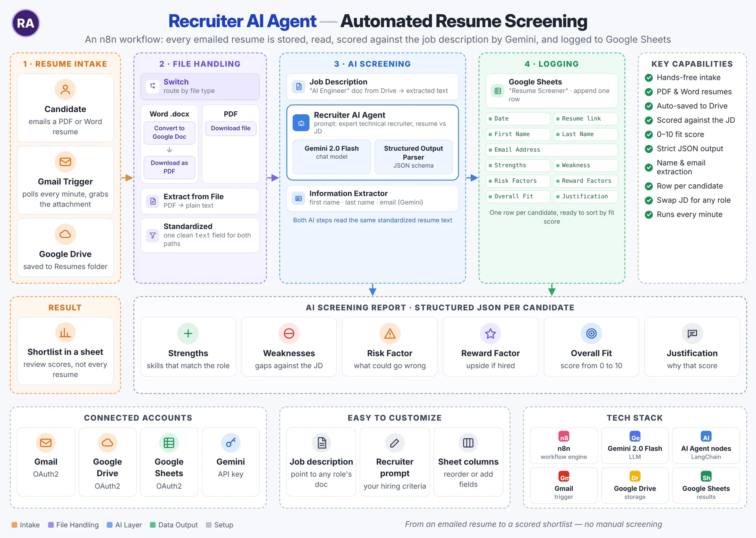Click the Switch routing icon
The height and width of the screenshot is (538, 756).
153,86
